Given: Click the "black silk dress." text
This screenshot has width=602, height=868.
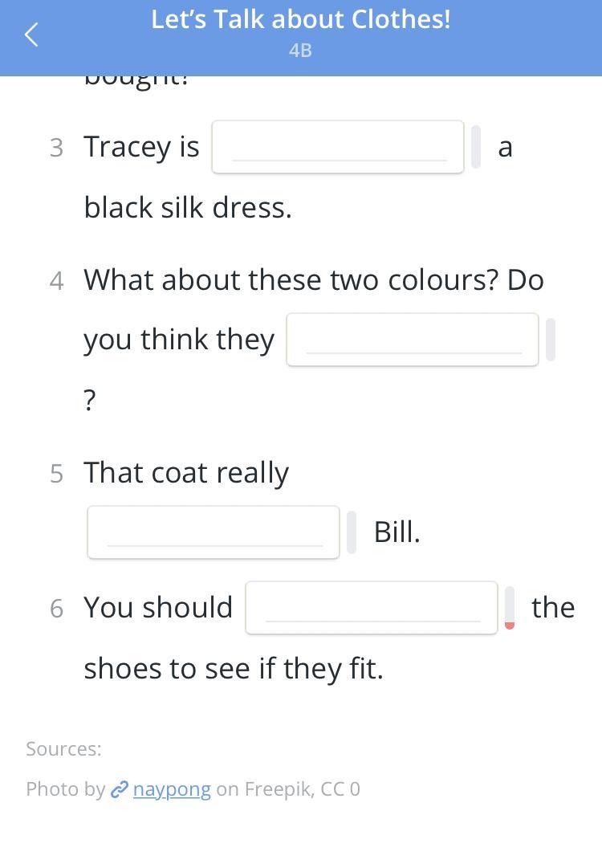Looking at the screenshot, I should click(188, 208).
